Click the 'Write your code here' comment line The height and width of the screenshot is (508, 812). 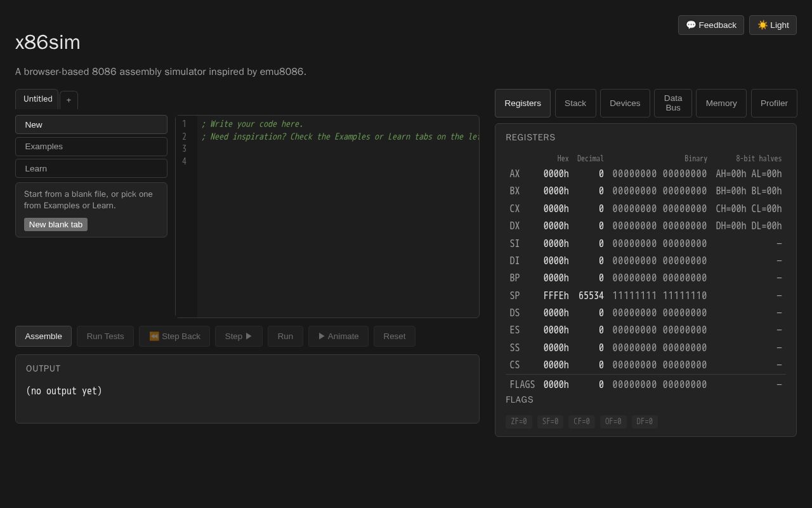point(252,124)
